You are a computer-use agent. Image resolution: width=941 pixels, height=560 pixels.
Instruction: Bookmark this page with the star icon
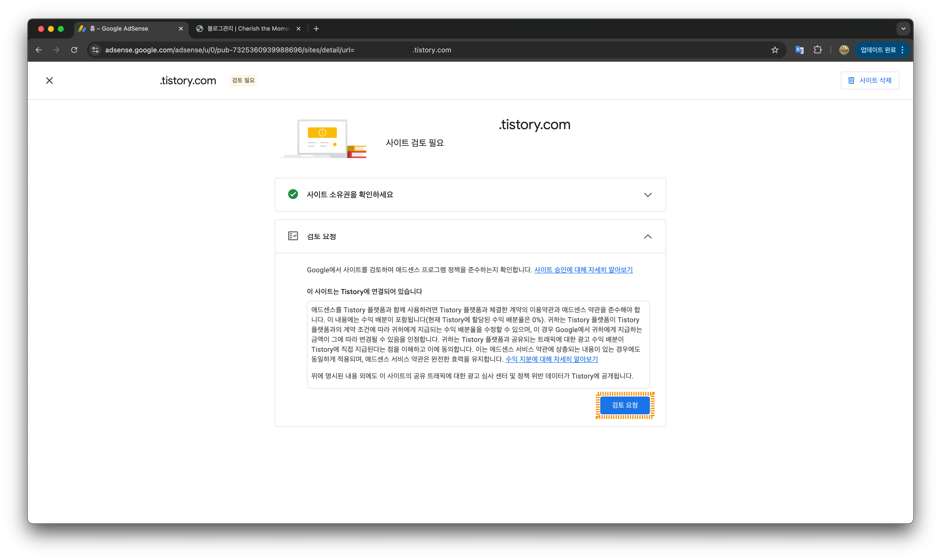775,50
